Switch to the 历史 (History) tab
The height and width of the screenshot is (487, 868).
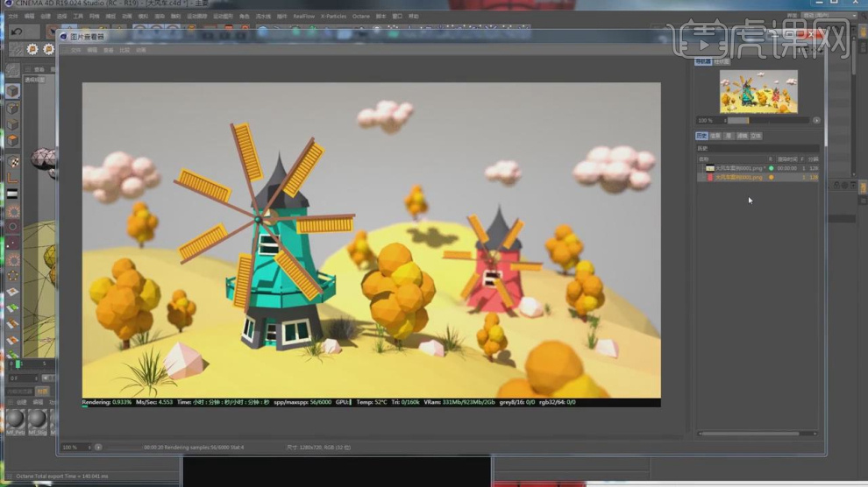701,136
